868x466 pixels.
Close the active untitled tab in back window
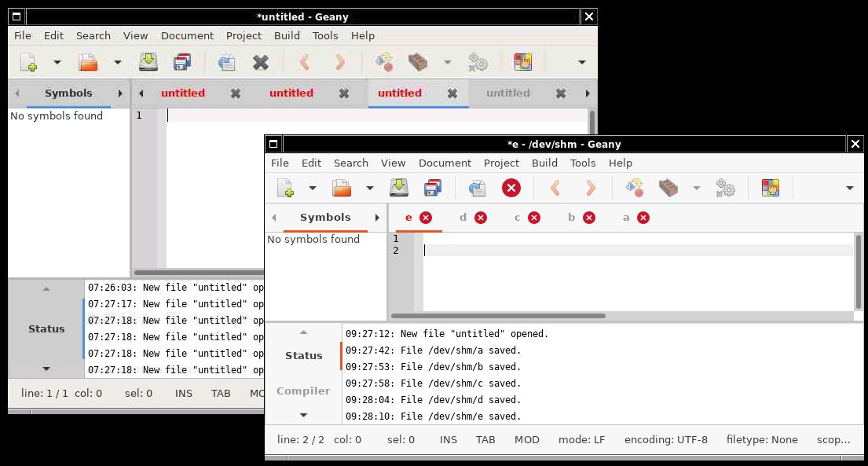[452, 94]
